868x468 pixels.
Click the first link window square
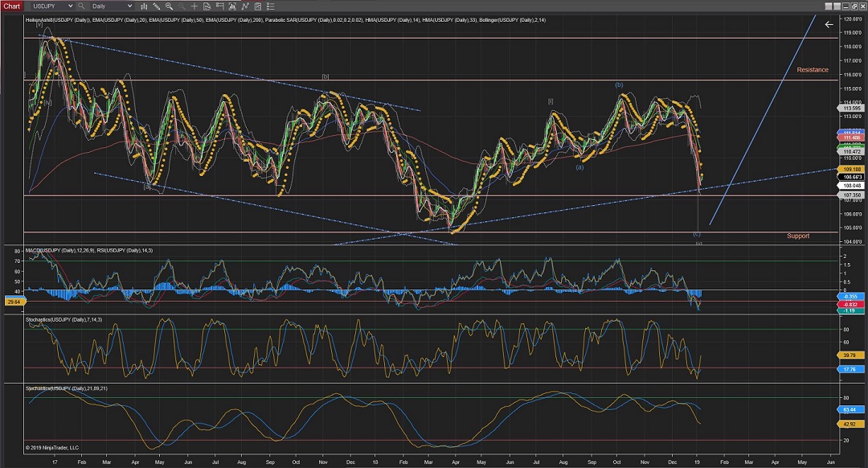pos(829,6)
